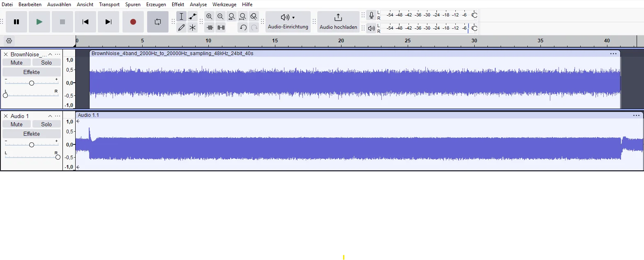This screenshot has width=644, height=260.
Task: Click the Audio hochladen button
Action: [338, 22]
